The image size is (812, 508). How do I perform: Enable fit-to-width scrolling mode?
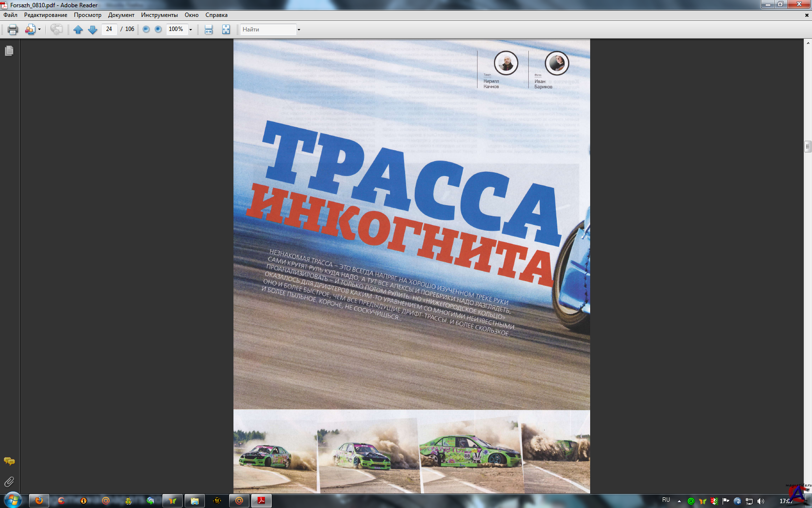click(209, 30)
